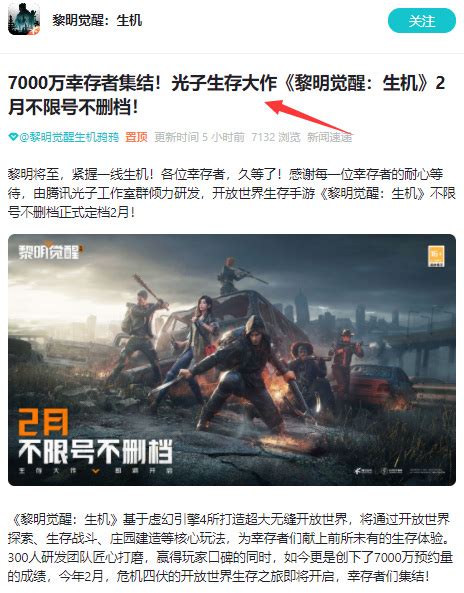Click the orange 置顶 pinned tag
This screenshot has height=593, width=464.
click(136, 137)
